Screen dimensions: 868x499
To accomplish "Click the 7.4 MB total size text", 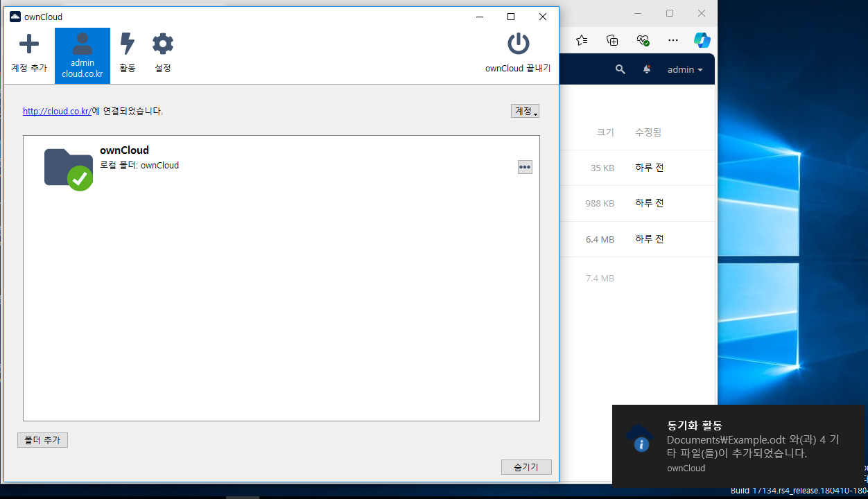I will [600, 278].
